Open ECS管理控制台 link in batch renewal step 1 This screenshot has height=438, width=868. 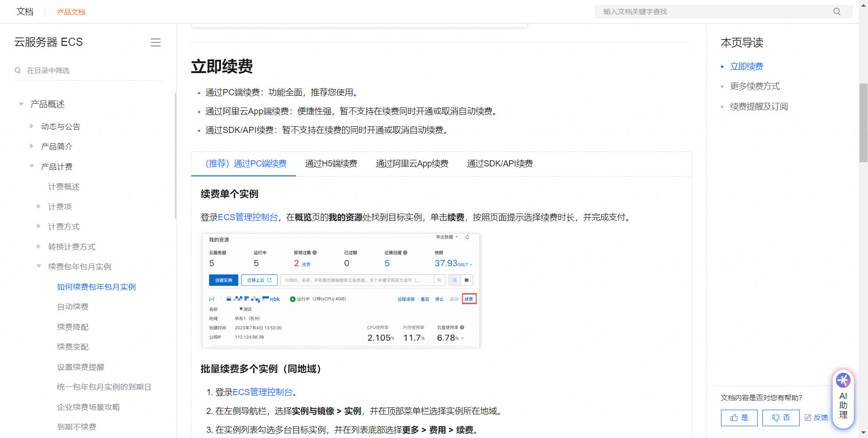(x=263, y=392)
